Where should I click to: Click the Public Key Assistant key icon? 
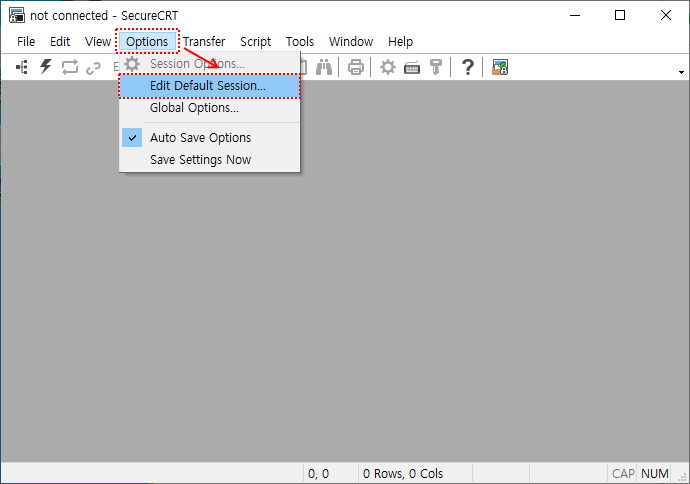point(436,67)
